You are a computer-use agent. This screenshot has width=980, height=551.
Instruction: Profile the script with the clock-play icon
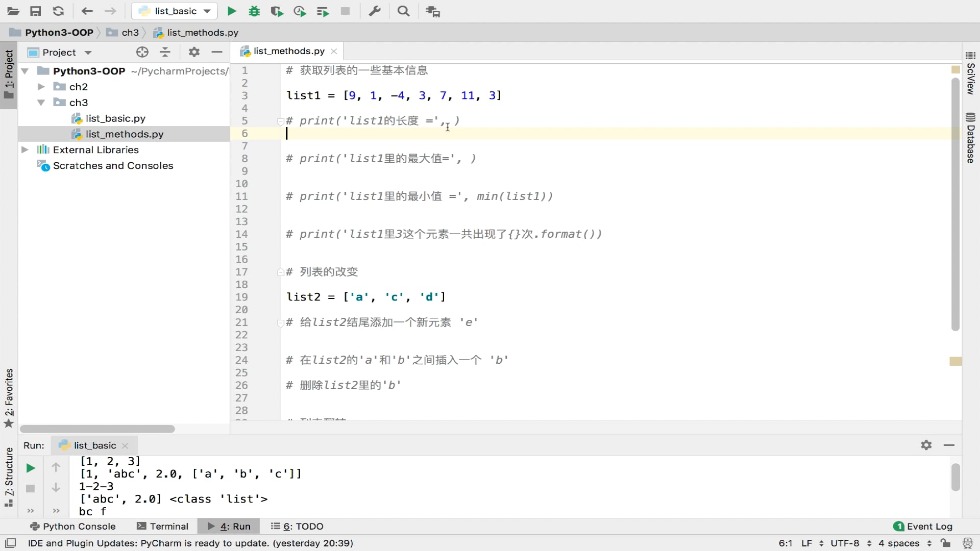[300, 11]
